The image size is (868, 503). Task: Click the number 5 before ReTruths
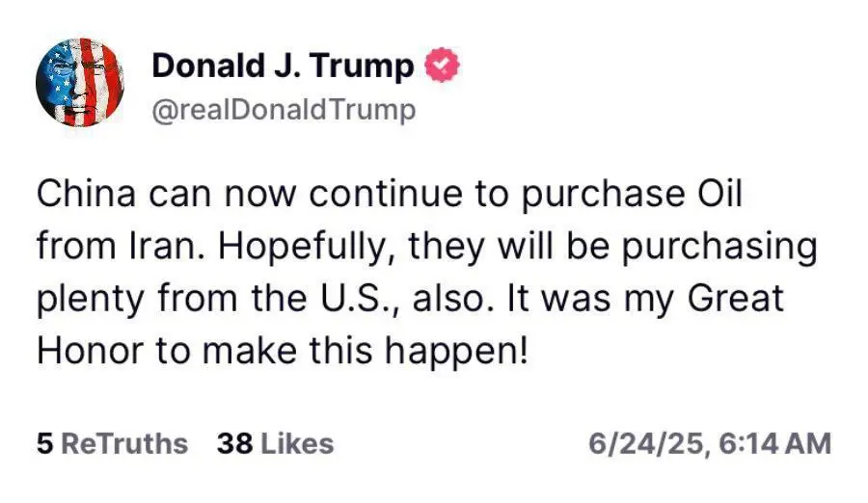pos(44,444)
